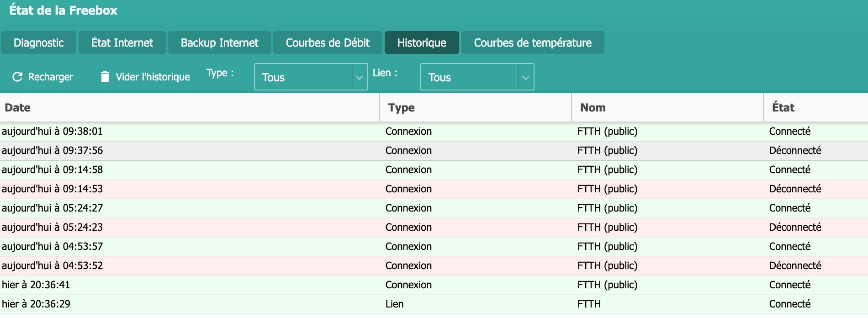Click the trash icon for Vider l'historique

click(x=105, y=77)
